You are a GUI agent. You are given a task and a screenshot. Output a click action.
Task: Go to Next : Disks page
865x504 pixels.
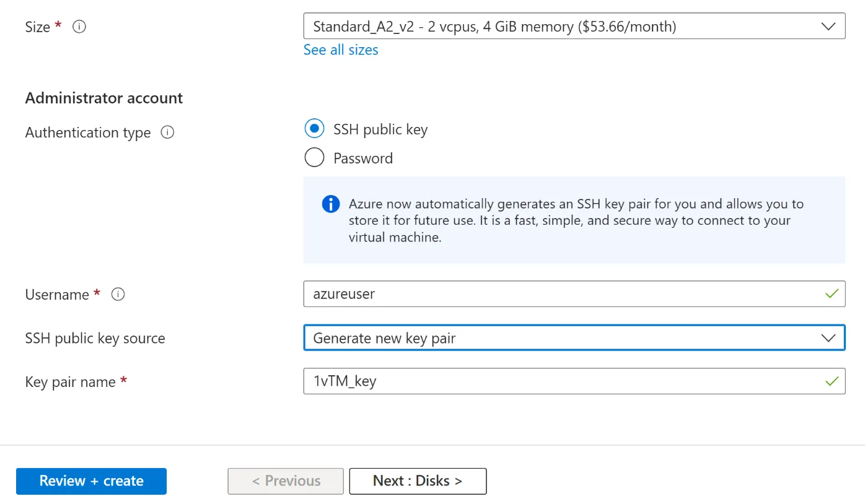click(x=418, y=481)
